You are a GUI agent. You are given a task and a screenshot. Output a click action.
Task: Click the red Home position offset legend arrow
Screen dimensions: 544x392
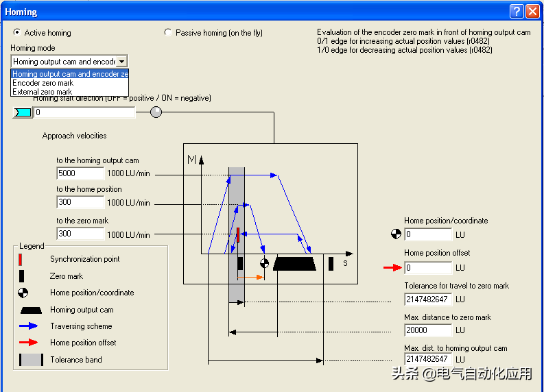point(28,343)
